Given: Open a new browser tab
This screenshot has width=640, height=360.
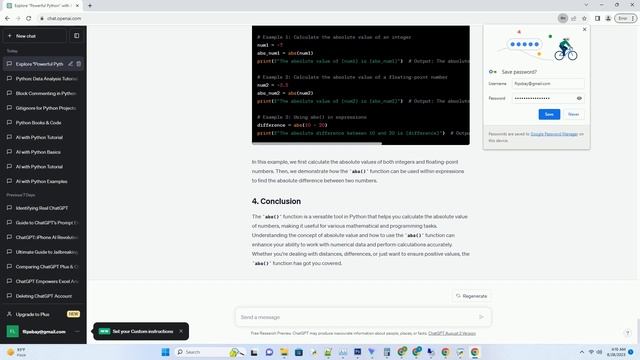Looking at the screenshot, I should 90,5.
